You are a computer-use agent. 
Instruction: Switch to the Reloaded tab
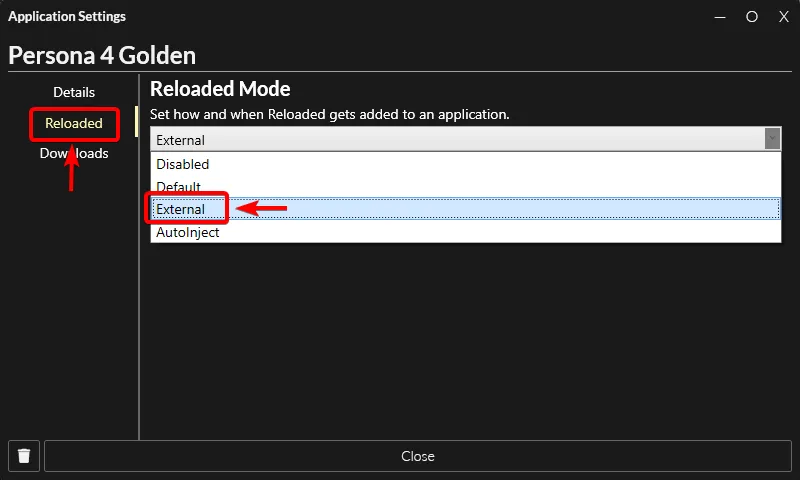74,123
